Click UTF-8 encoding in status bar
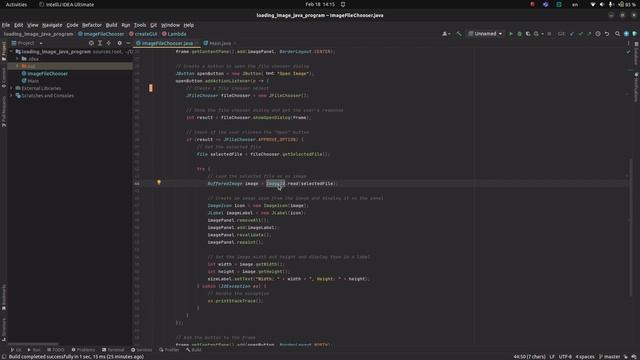This screenshot has height=360, width=640. coord(565,356)
